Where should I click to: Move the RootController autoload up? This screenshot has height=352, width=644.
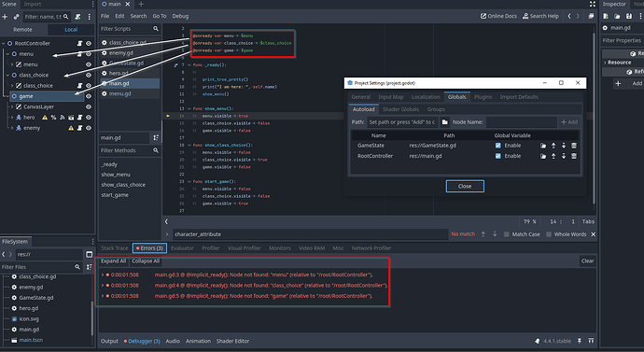click(553, 156)
